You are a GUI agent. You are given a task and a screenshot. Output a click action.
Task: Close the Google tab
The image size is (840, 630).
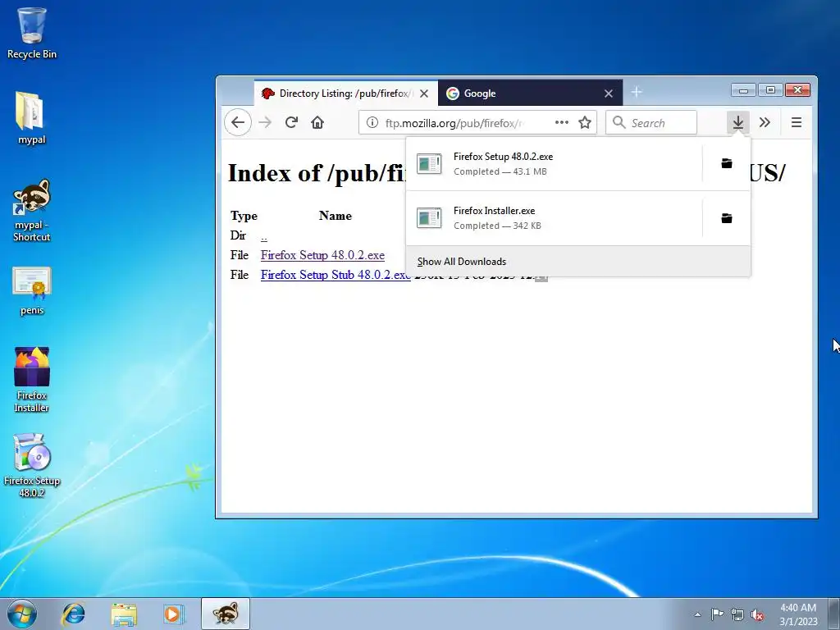coord(609,94)
